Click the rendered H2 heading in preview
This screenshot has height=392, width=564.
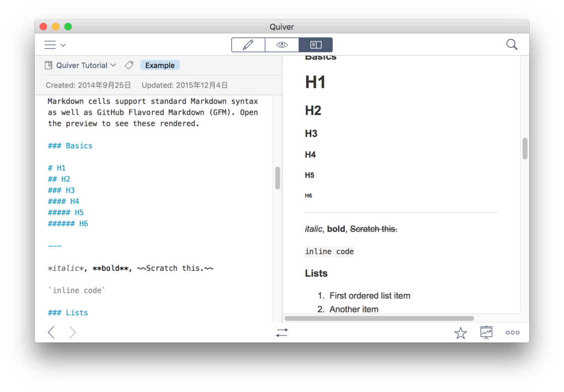(x=313, y=110)
